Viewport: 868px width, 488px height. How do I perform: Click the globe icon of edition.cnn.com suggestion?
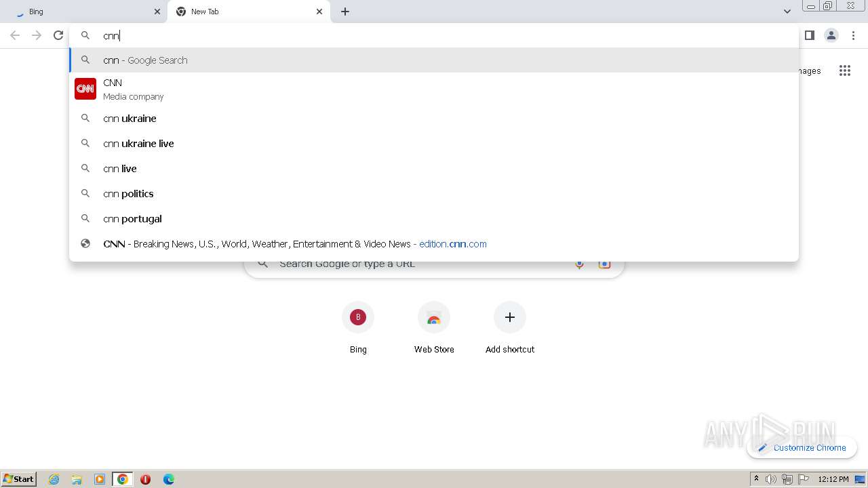[x=85, y=244]
